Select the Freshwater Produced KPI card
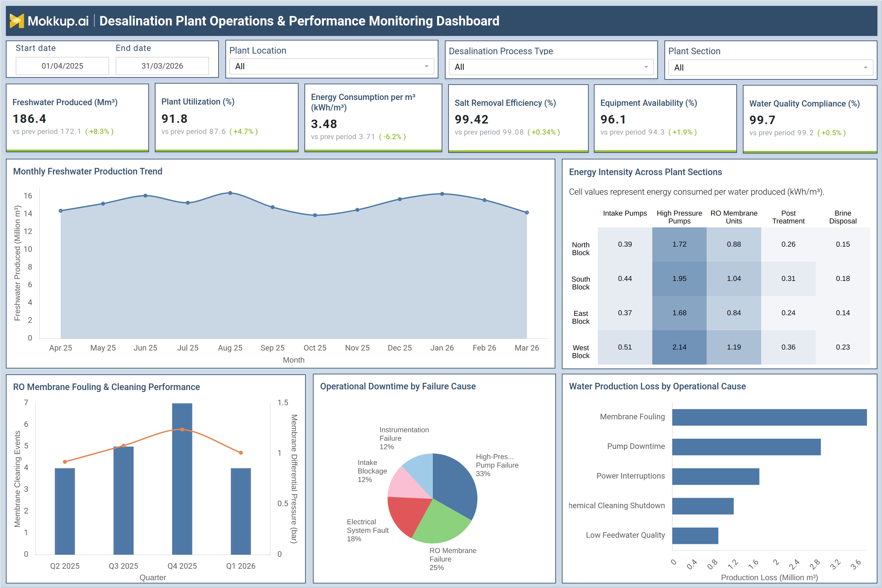The height and width of the screenshot is (588, 882). 77,117
